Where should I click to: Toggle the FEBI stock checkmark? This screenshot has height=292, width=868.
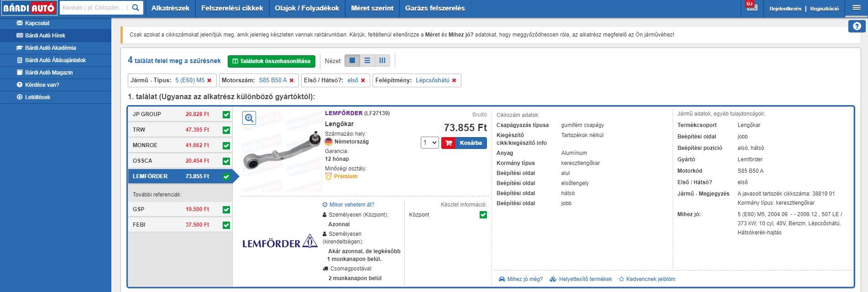(226, 225)
